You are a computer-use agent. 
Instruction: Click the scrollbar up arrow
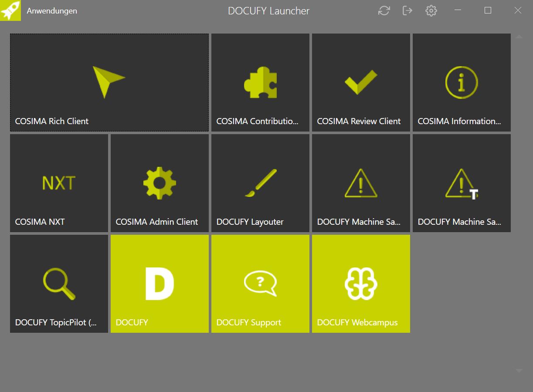coord(519,37)
